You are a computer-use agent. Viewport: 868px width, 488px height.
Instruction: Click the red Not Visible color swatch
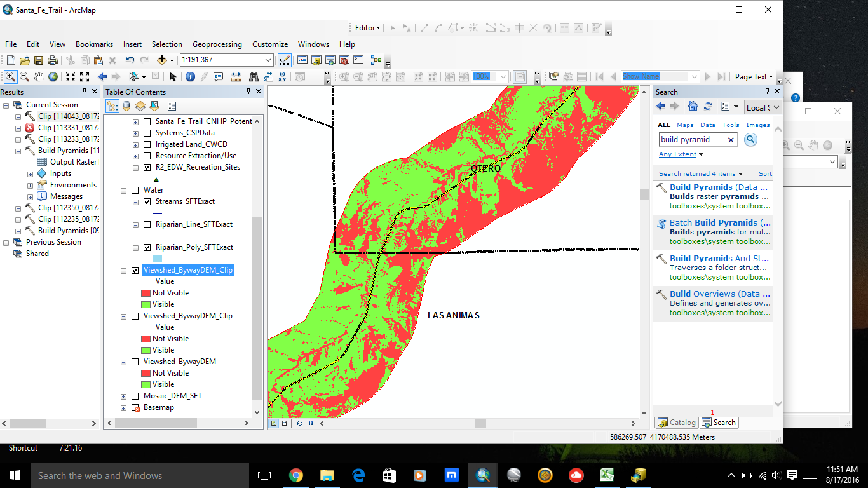146,293
